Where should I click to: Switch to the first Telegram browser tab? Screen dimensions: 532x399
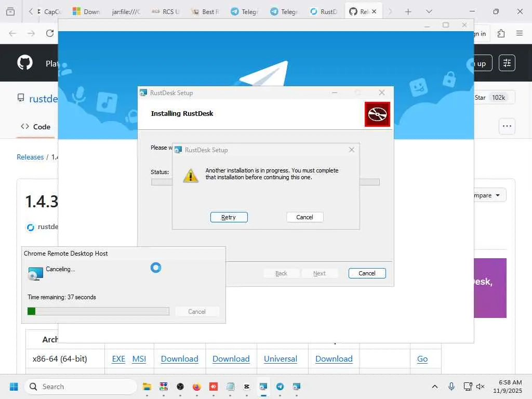pyautogui.click(x=245, y=11)
